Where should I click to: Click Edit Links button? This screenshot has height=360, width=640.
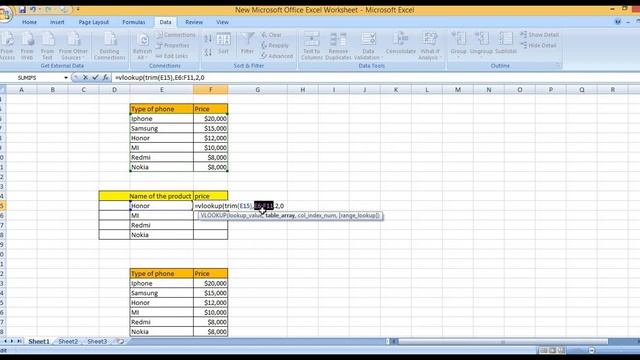point(172,56)
